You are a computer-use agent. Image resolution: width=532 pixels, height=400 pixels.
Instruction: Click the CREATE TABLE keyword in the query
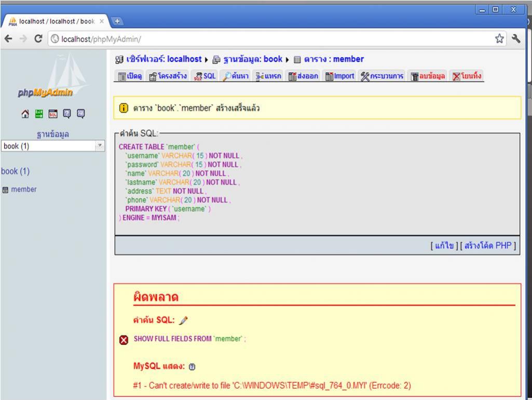142,146
